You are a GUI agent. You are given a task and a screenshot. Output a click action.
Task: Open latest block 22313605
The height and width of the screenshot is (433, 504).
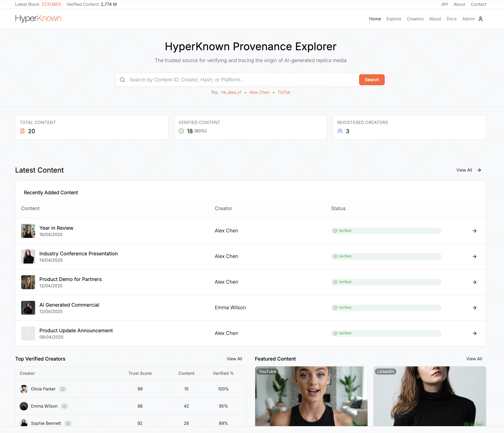click(51, 4)
